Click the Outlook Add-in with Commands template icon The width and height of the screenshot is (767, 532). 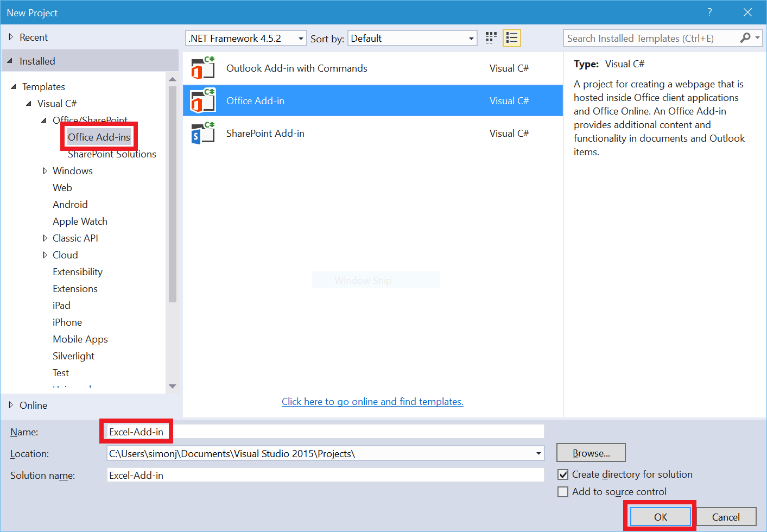pyautogui.click(x=203, y=68)
